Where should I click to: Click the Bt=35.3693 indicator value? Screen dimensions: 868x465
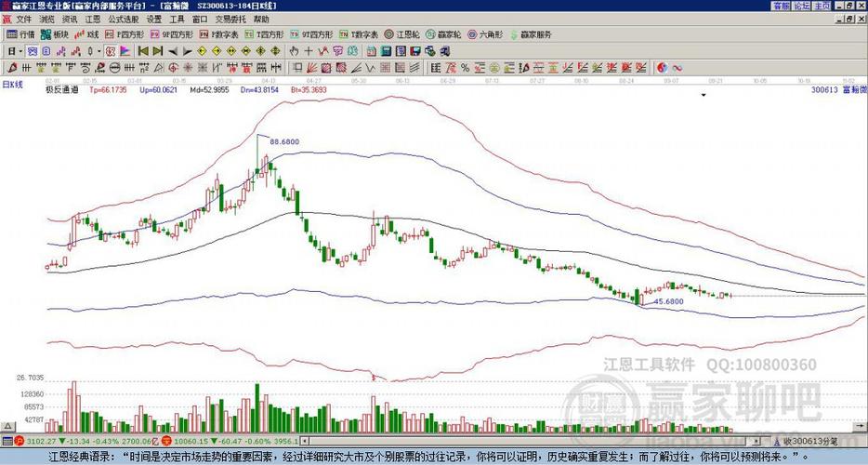(x=309, y=89)
